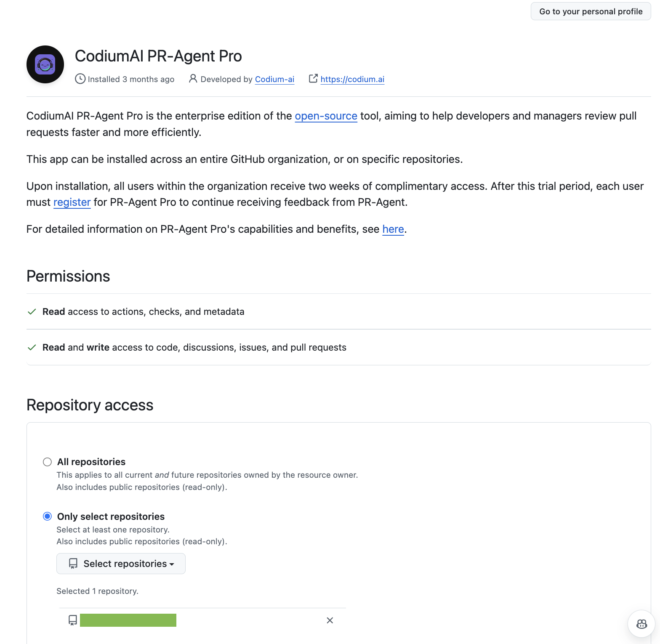Click the checkmark beside Read access permission
This screenshot has width=660, height=644.
[32, 311]
